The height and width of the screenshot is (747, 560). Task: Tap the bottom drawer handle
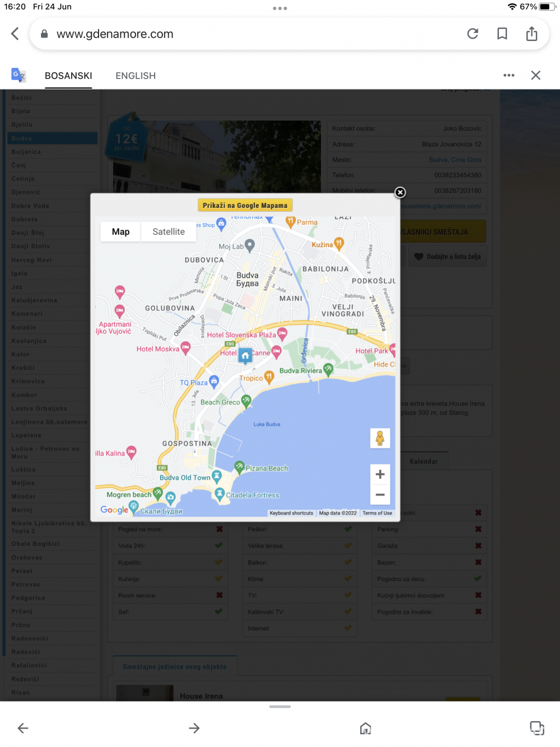280,707
